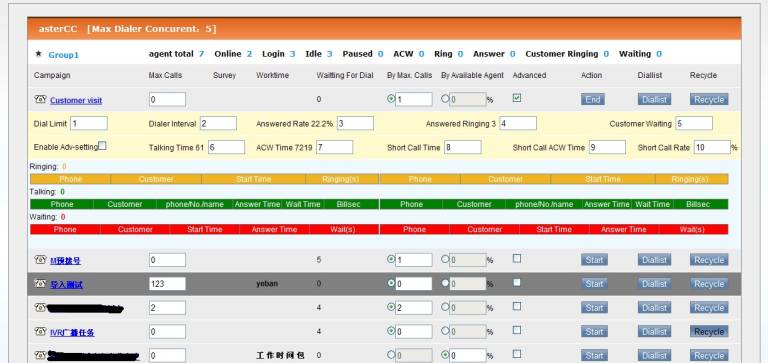Check Advanced box in the Max Calls 2 row
This screenshot has height=363, width=768.
tap(517, 306)
